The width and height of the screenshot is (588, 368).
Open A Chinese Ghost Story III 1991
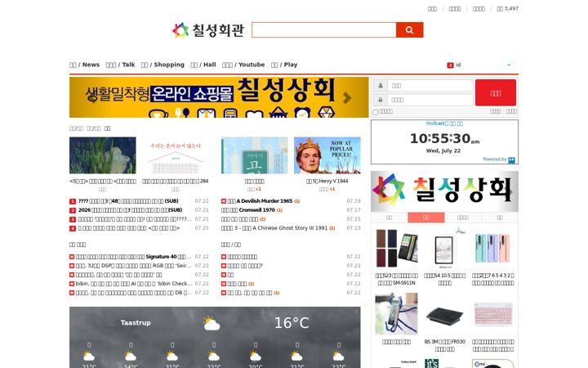click(274, 228)
